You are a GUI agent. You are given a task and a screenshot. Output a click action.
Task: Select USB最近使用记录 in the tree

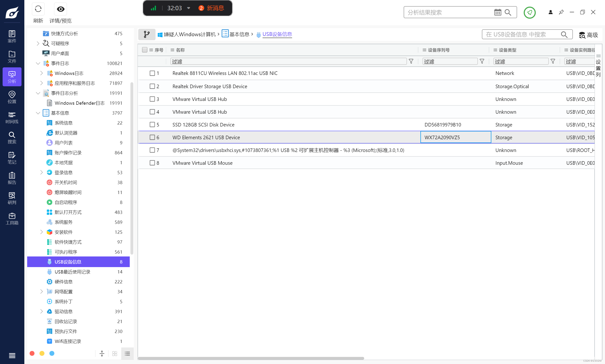(72, 272)
